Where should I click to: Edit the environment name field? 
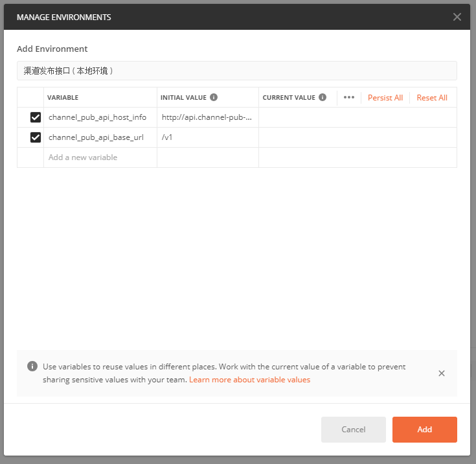click(236, 71)
